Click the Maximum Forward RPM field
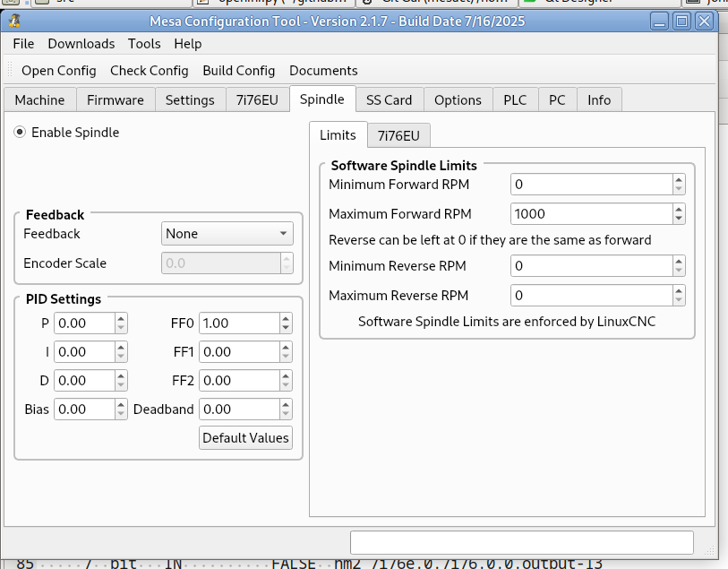Viewport: 728px width, 569px height. pos(592,214)
